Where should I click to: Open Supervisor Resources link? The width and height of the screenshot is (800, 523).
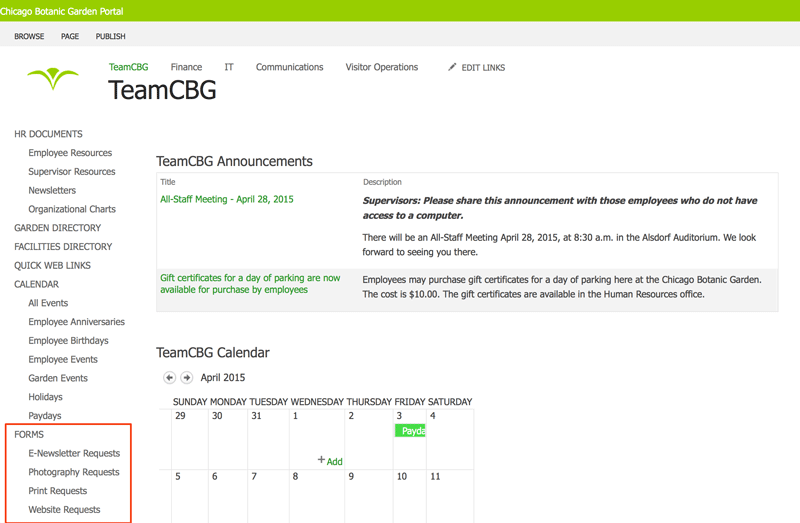tap(72, 171)
